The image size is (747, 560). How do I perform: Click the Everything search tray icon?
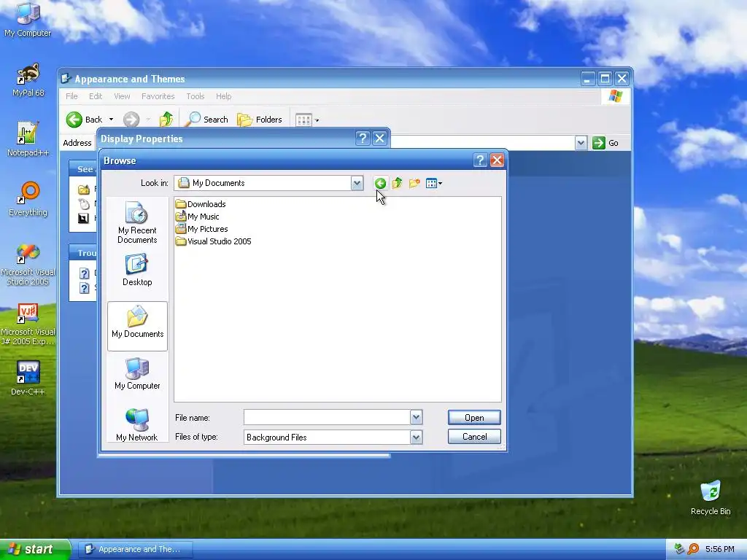click(693, 549)
